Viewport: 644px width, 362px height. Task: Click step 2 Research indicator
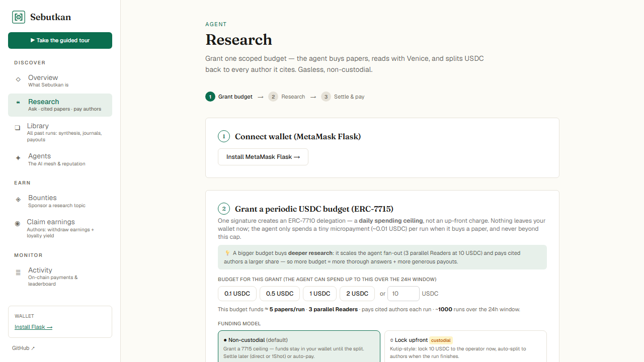coord(287,97)
